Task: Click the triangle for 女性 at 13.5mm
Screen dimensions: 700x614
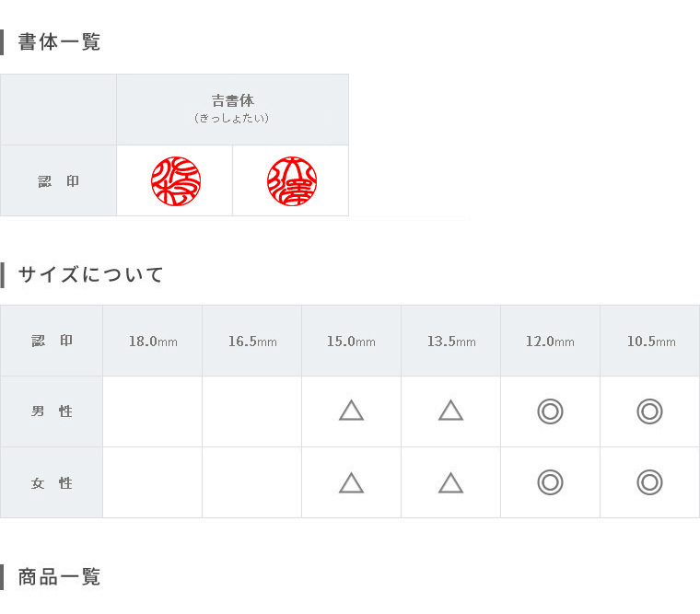Action: [451, 482]
